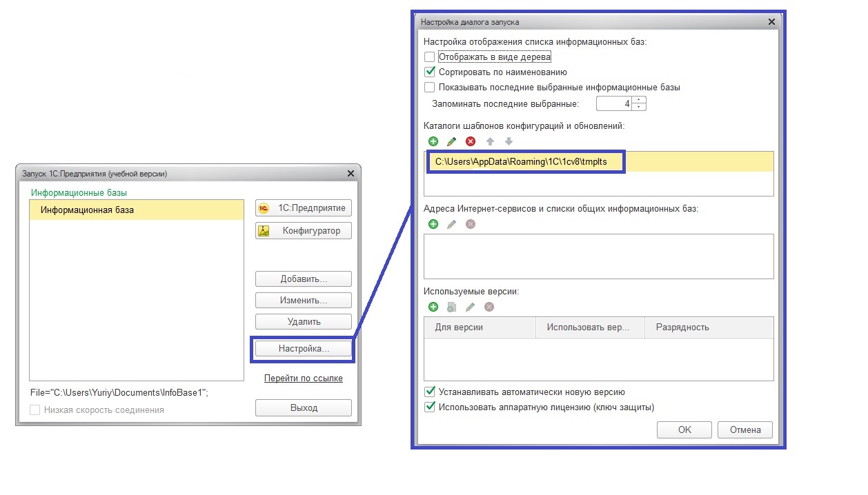Launch 1С:Предприятие mode

point(304,208)
